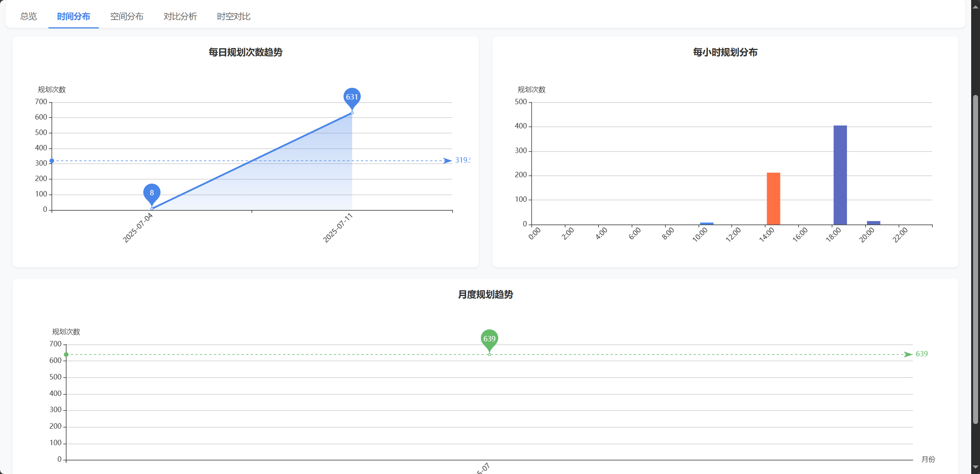The image size is (980, 474).
Task: Go to the 时空对比 tab
Action: 233,17
